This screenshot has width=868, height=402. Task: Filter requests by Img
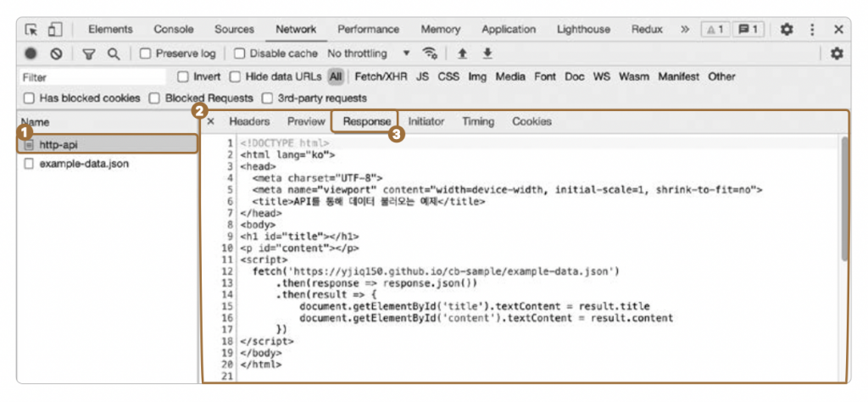click(477, 77)
